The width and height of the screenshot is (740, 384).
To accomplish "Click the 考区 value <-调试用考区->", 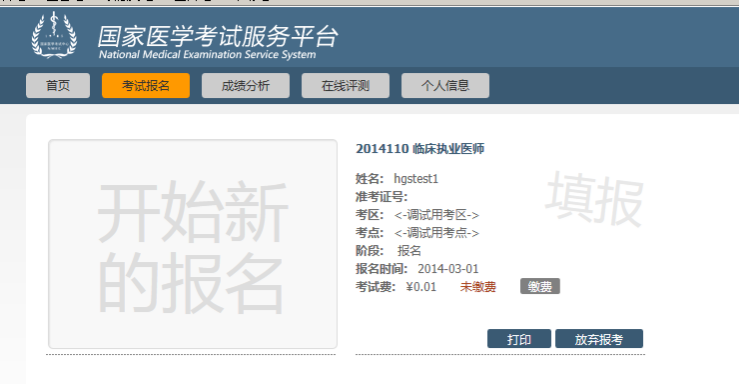I will [437, 215].
